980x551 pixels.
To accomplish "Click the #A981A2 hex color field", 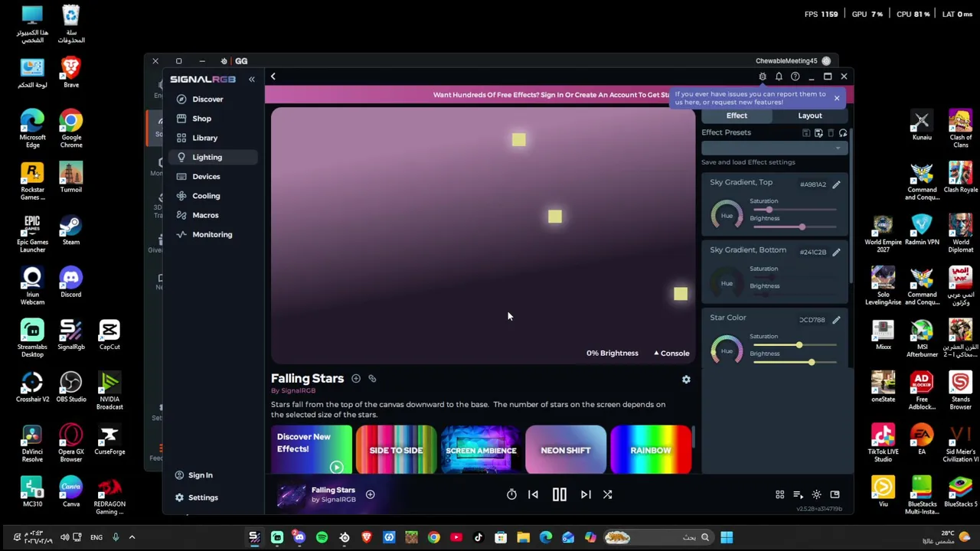I will tap(813, 184).
